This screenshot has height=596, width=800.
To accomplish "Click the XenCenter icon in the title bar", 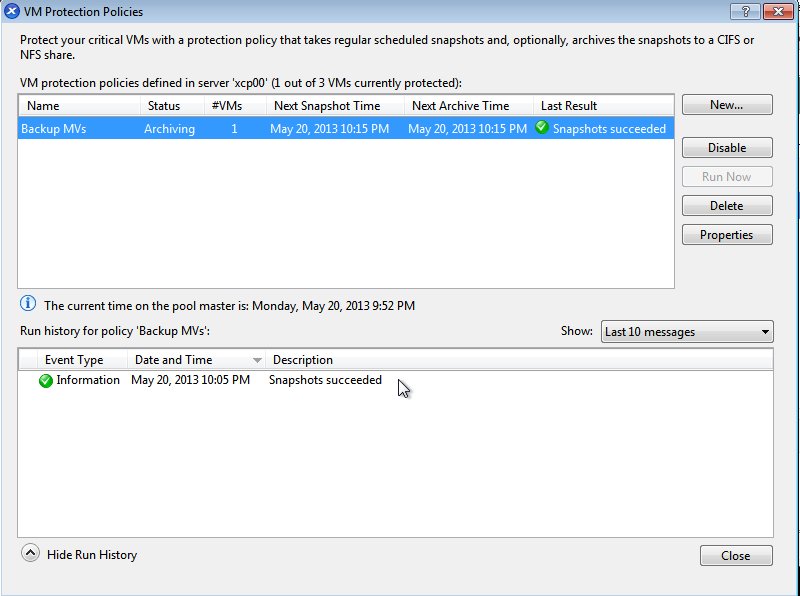I will coord(12,11).
